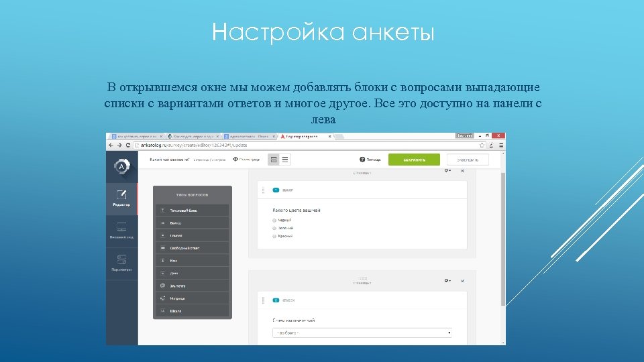Open Помощь help icon

362,160
